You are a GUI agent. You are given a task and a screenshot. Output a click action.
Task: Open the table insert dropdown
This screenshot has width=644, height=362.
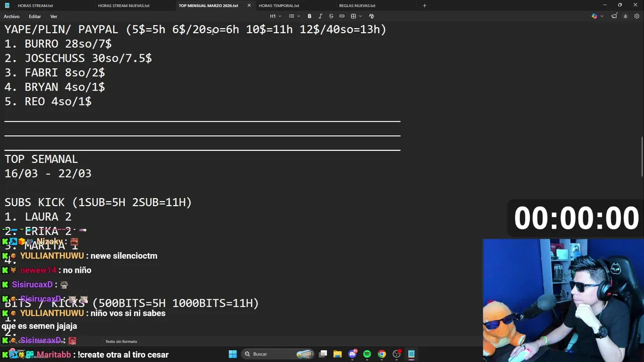point(356,16)
